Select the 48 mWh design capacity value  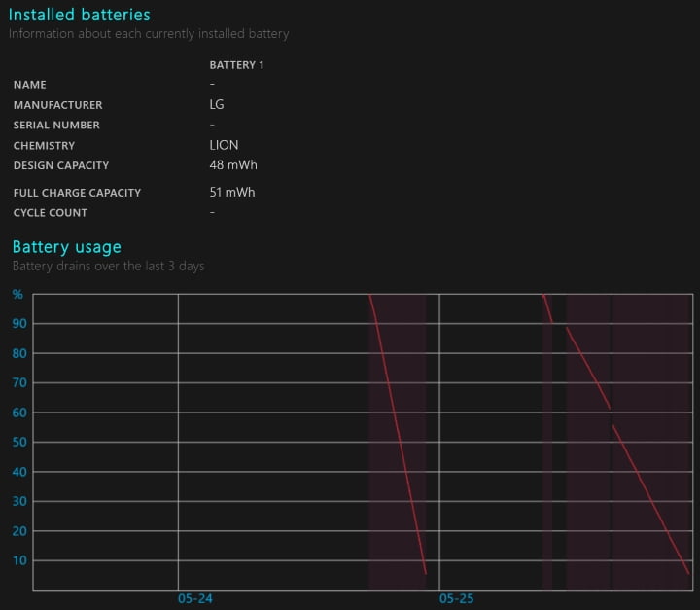[x=233, y=165]
